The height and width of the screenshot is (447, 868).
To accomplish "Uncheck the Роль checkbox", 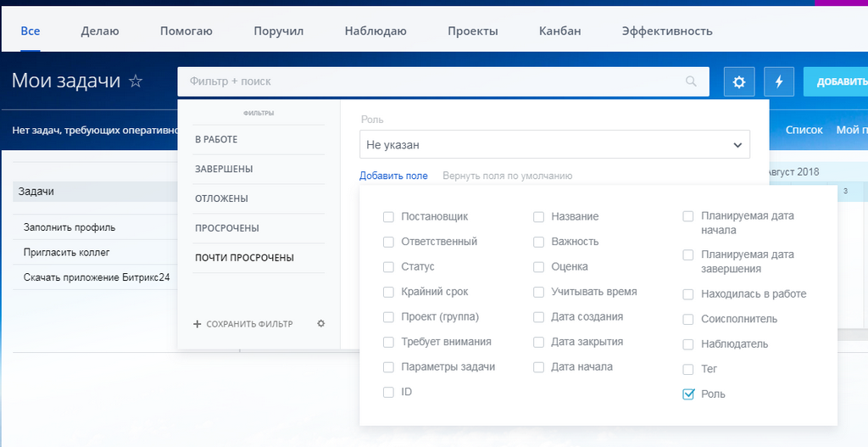I will (688, 394).
